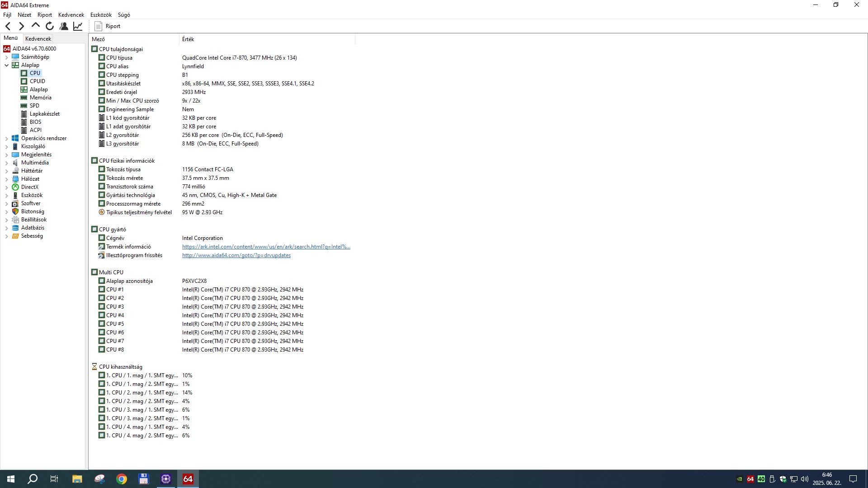
Task: Click the Forward navigation arrow
Action: point(21,26)
